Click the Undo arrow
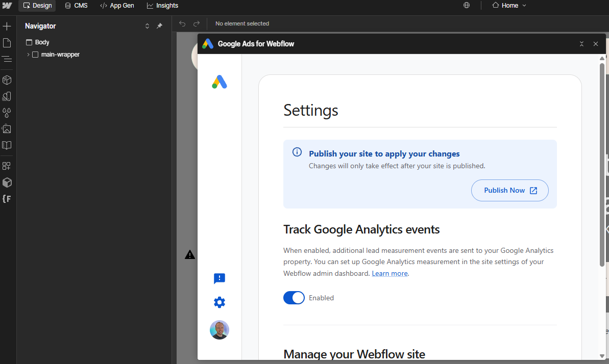Image resolution: width=609 pixels, height=364 pixels. pyautogui.click(x=182, y=23)
